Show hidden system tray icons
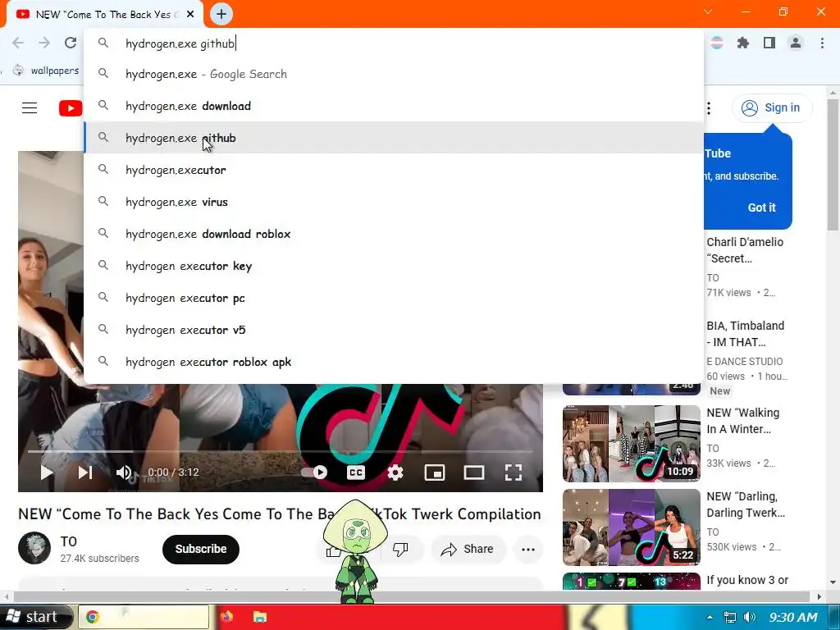 click(710, 617)
